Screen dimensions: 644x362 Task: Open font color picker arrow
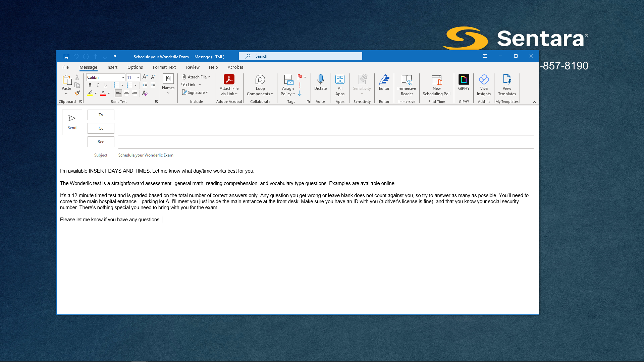(x=109, y=93)
